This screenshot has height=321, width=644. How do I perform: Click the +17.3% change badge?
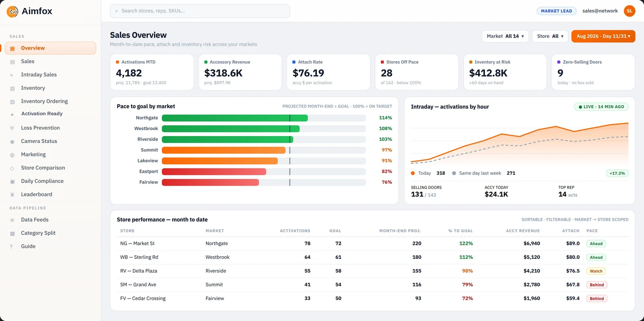pos(617,173)
